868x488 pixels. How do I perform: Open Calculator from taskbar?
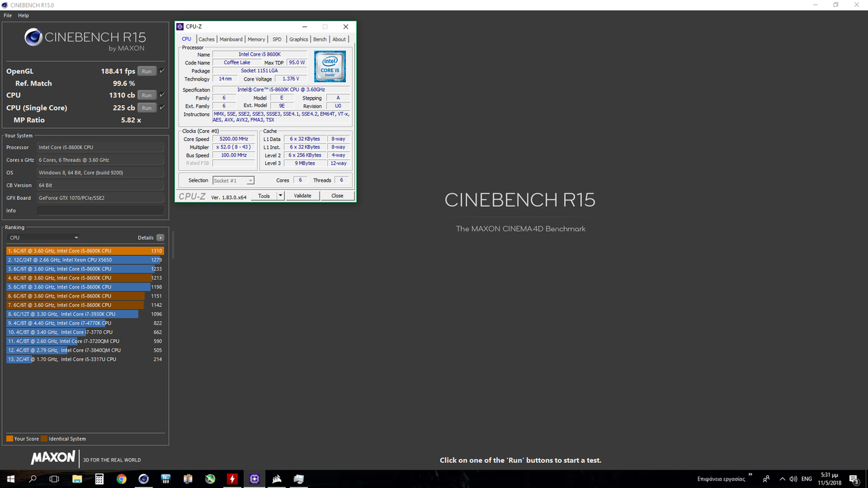click(x=99, y=479)
